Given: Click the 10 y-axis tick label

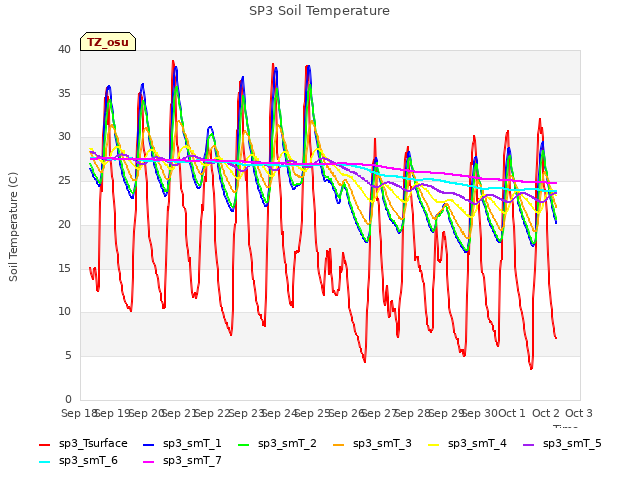Looking at the screenshot, I should click(64, 311).
